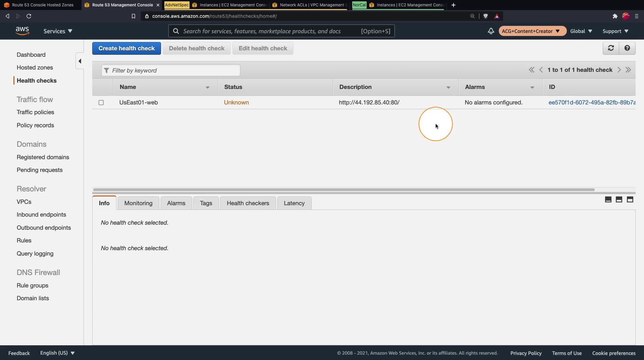Open the Alarms column sort dropdown
This screenshot has height=360, width=644.
532,87
